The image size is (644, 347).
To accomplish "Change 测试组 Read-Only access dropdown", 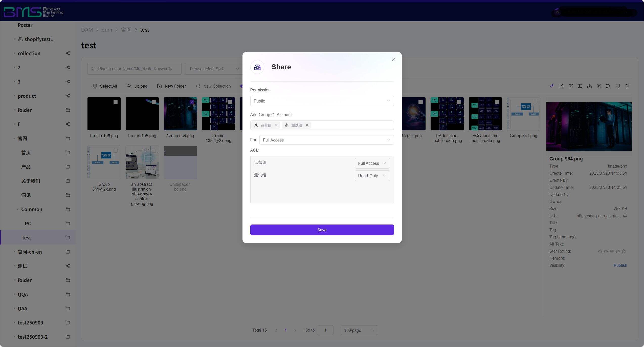I will point(372,176).
